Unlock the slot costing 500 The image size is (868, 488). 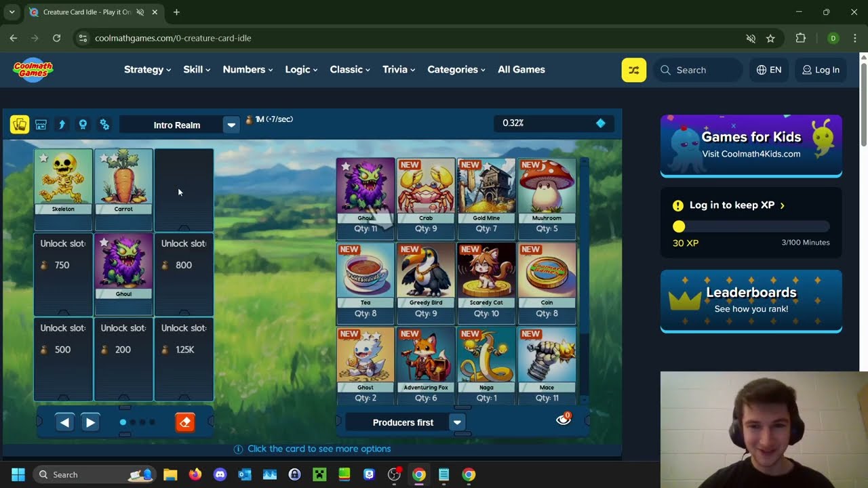tap(63, 359)
